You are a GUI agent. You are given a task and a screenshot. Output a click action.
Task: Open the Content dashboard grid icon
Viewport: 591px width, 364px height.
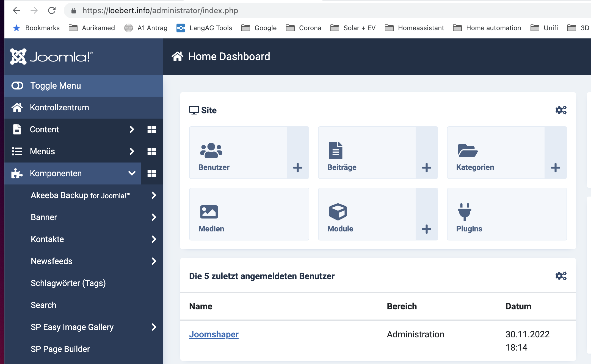tap(151, 129)
